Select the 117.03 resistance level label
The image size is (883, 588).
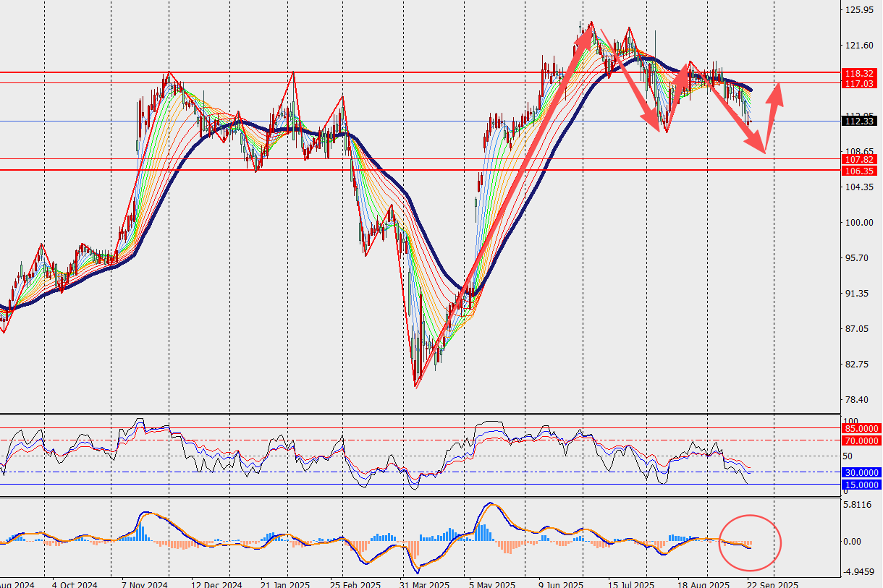coord(860,84)
